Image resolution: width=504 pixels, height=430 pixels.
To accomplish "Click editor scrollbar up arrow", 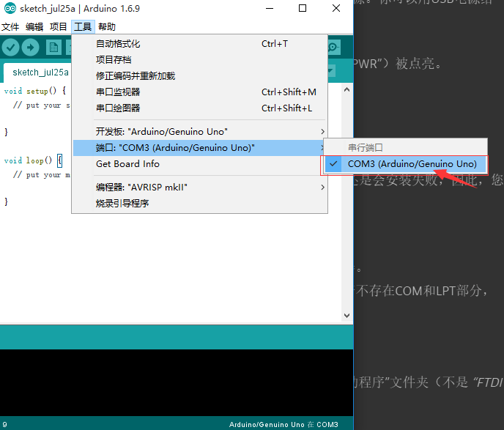I will [x=346, y=90].
